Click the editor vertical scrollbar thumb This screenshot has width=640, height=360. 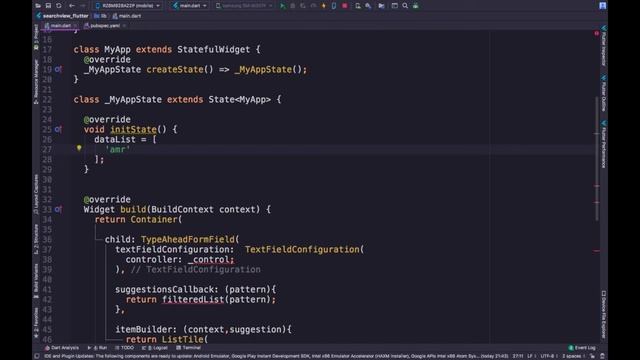pos(596,159)
